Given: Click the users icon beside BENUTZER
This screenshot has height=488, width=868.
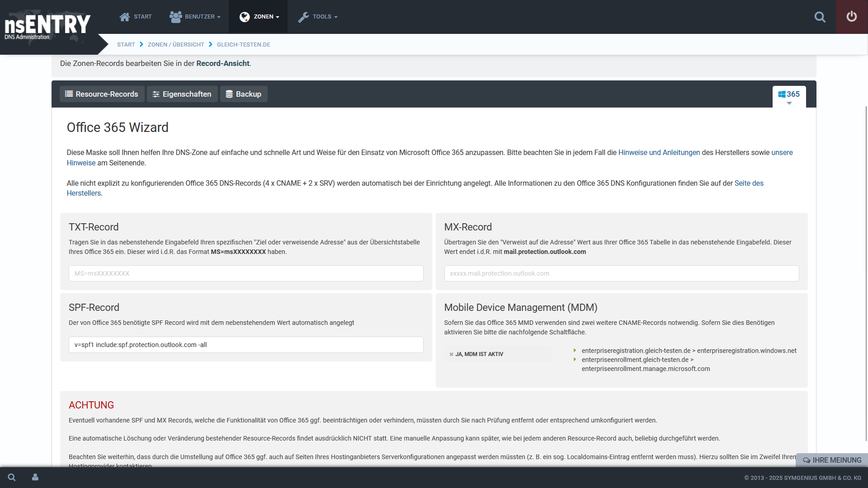Looking at the screenshot, I should (x=175, y=16).
